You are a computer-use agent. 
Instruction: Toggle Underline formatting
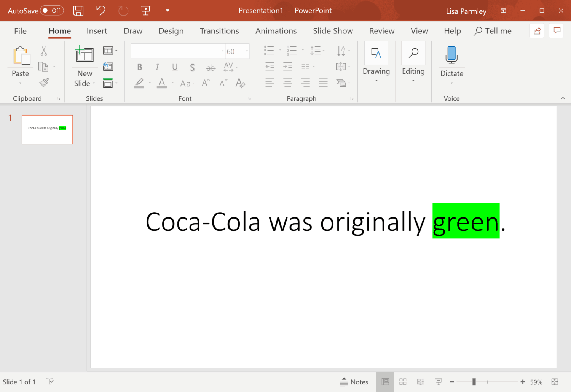tap(175, 67)
